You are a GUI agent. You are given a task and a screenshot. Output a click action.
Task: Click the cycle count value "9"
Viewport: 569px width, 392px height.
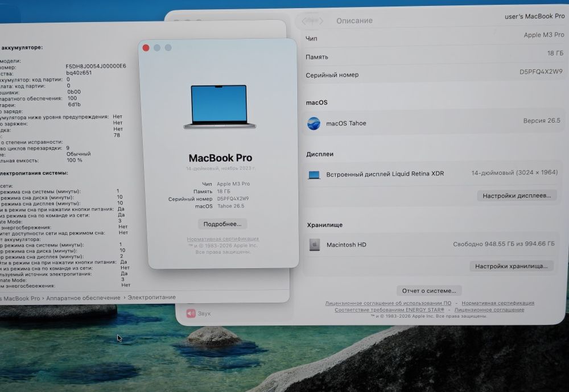68,148
